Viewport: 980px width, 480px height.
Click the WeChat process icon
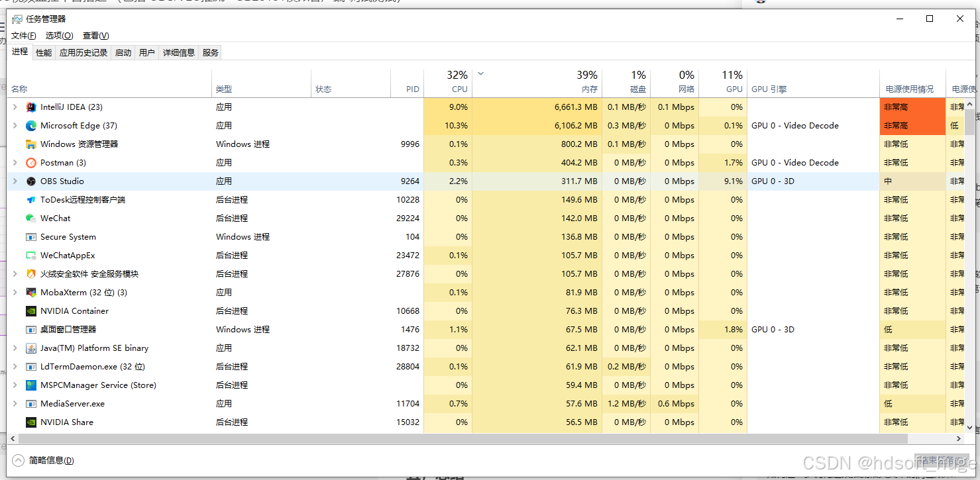point(30,218)
